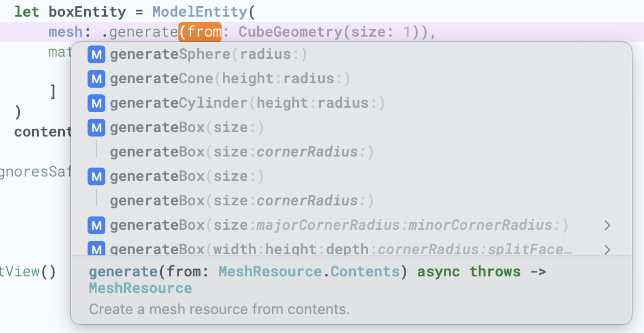This screenshot has height=333, width=644.
Task: Click the M badge for generateCylinder
Action: click(x=96, y=103)
